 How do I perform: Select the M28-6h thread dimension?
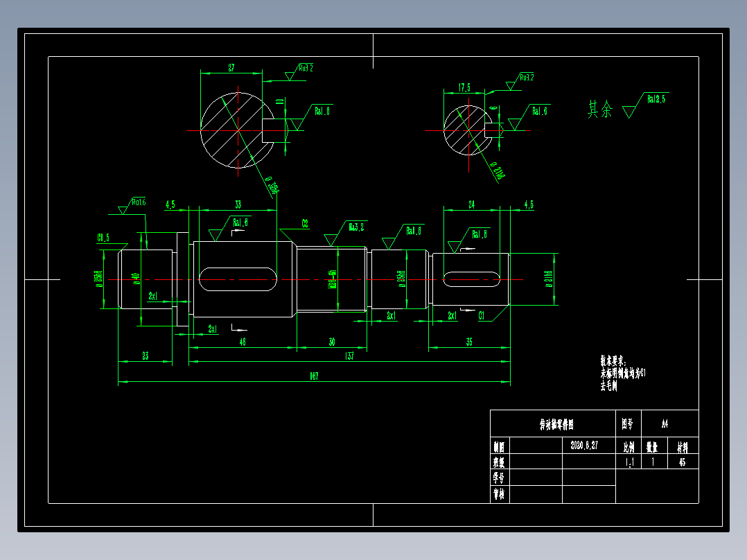tap(333, 279)
